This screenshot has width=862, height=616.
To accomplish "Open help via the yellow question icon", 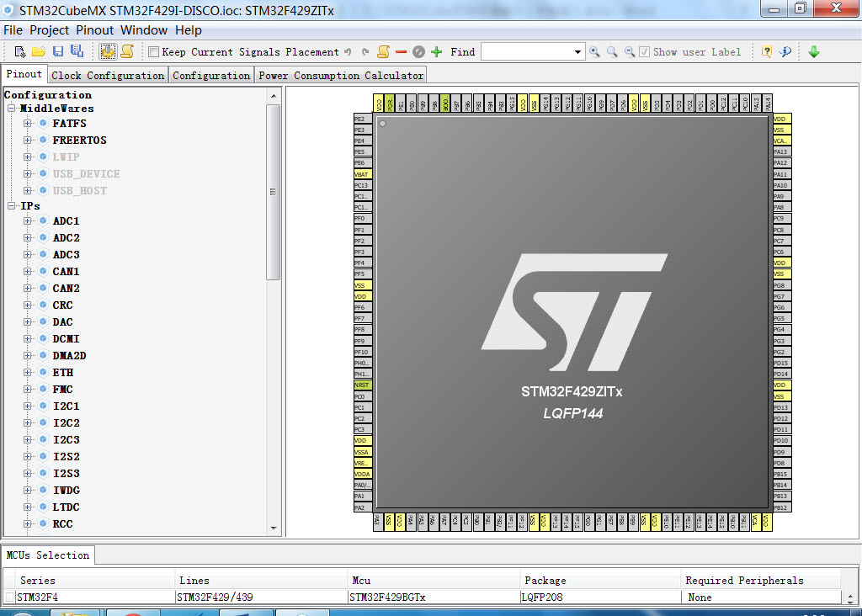I will point(766,51).
